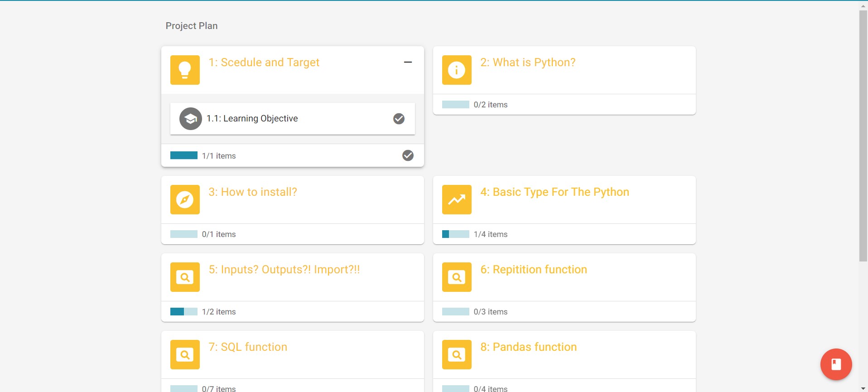The width and height of the screenshot is (868, 392).
Task: Click the Project Plan heading
Action: (x=192, y=26)
